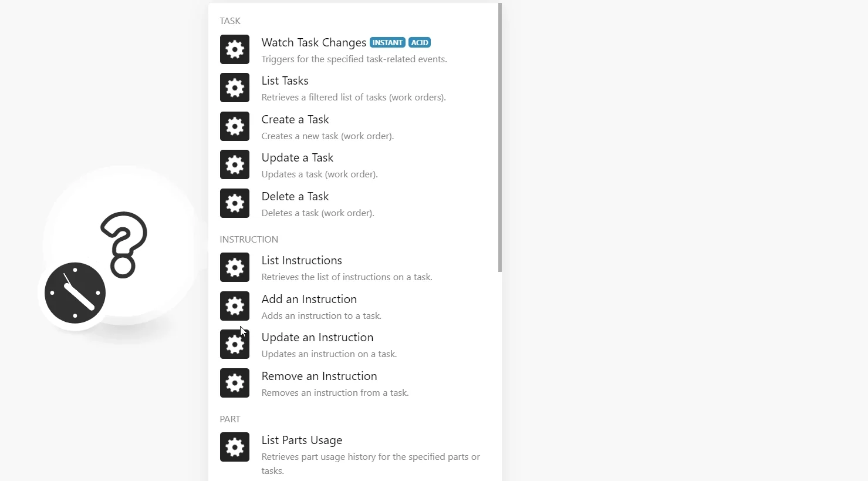Click the gear icon next to Add an Instruction
Screen dimensions: 868x481
coord(235,306)
